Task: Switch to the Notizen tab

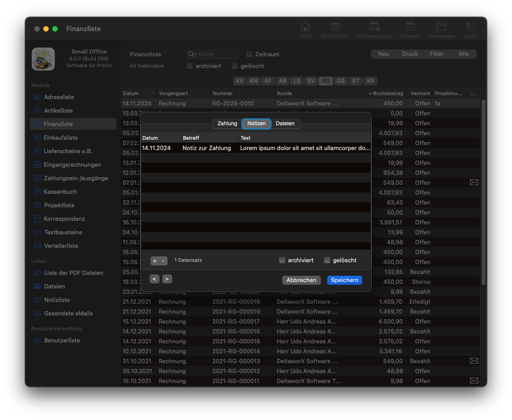Action: [x=256, y=123]
